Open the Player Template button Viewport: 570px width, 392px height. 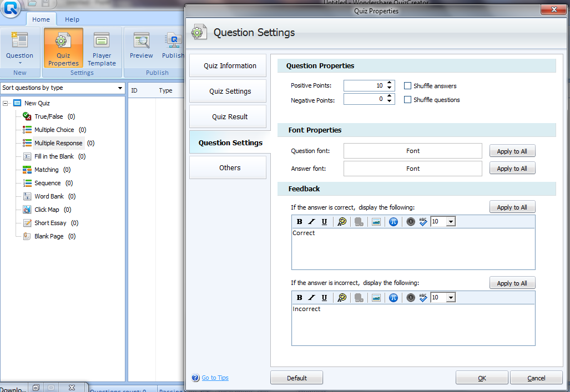[x=102, y=48]
